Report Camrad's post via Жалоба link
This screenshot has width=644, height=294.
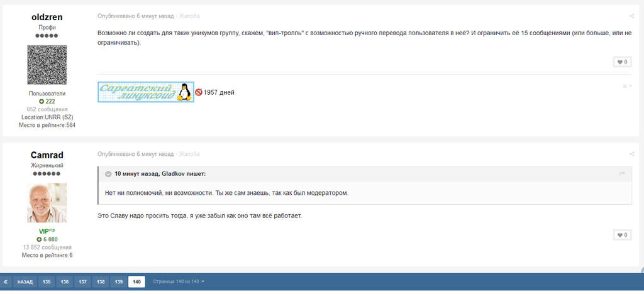189,154
